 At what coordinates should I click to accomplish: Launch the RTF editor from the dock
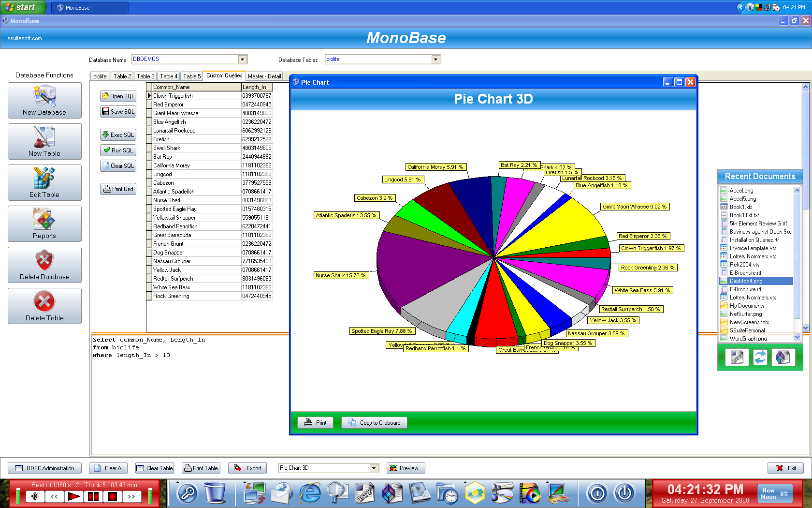click(365, 493)
